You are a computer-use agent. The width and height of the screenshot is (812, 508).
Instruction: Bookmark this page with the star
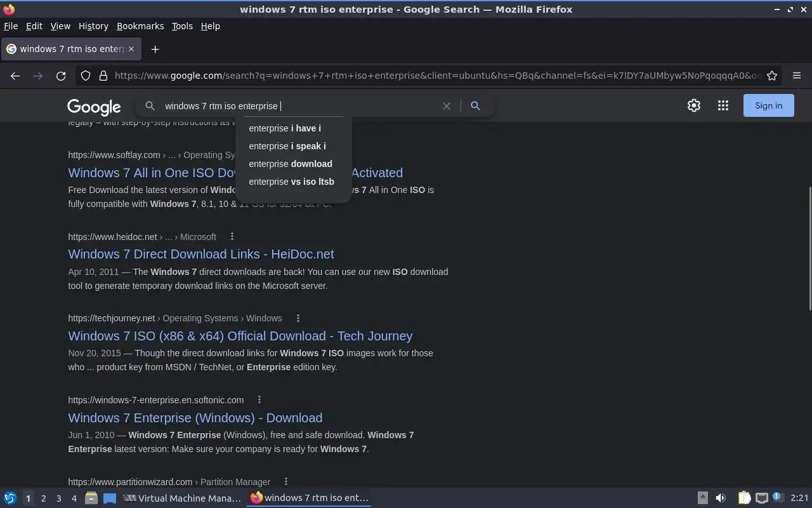pos(772,76)
